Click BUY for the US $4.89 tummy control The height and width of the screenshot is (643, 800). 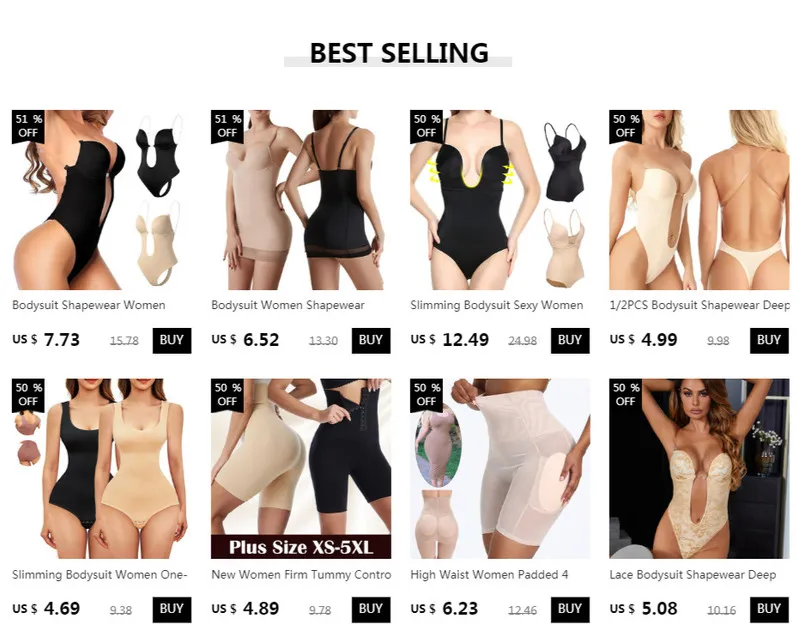pos(371,609)
